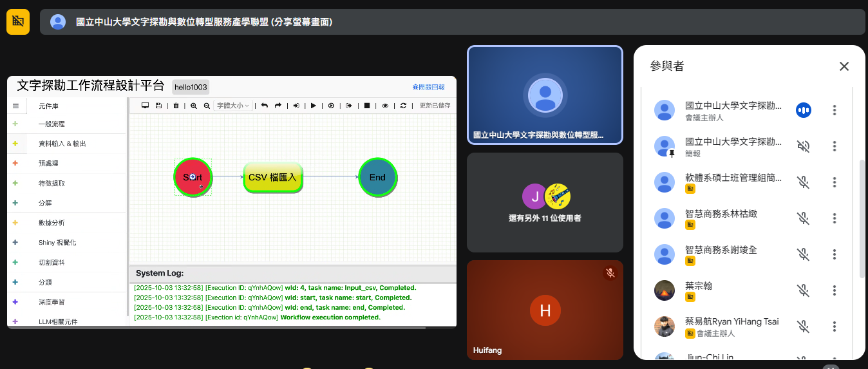Select the yellow CSV 檔匯入 node
Image resolution: width=868 pixels, height=369 pixels.
[272, 177]
